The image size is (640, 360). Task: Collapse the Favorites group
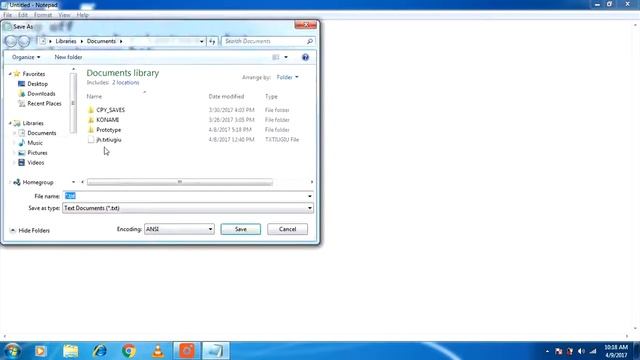tap(10, 74)
